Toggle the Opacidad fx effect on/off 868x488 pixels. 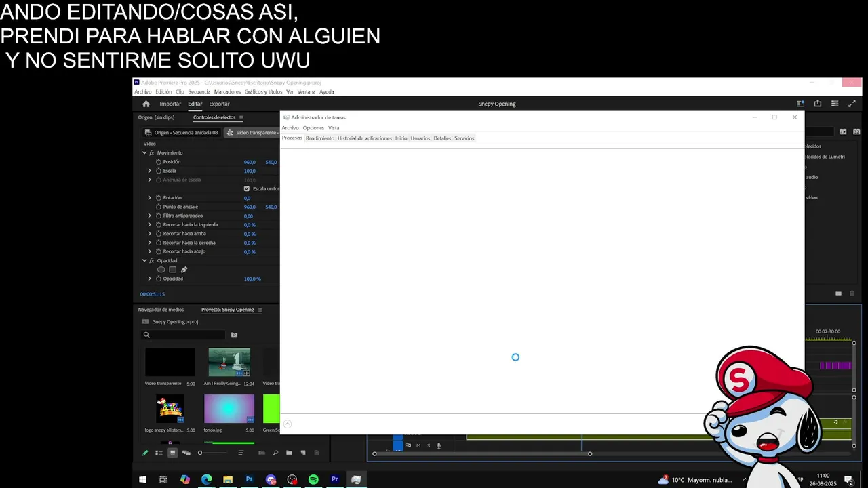152,261
